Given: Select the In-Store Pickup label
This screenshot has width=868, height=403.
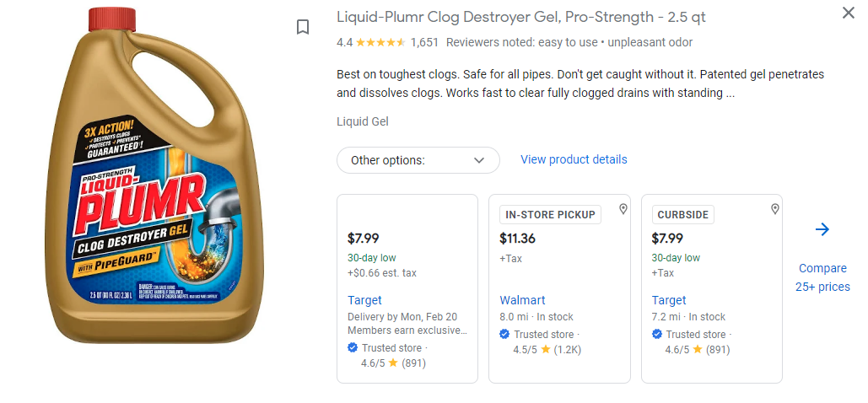Looking at the screenshot, I should click(x=549, y=215).
